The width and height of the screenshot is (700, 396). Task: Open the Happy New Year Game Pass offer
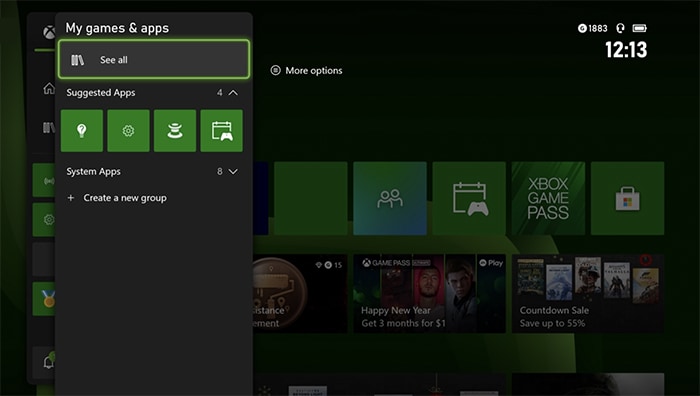tap(429, 293)
